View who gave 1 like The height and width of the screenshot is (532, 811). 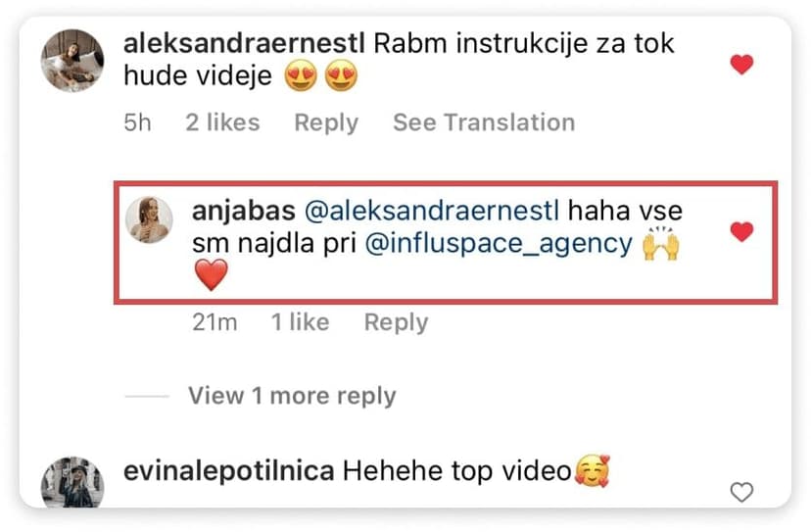tap(300, 322)
